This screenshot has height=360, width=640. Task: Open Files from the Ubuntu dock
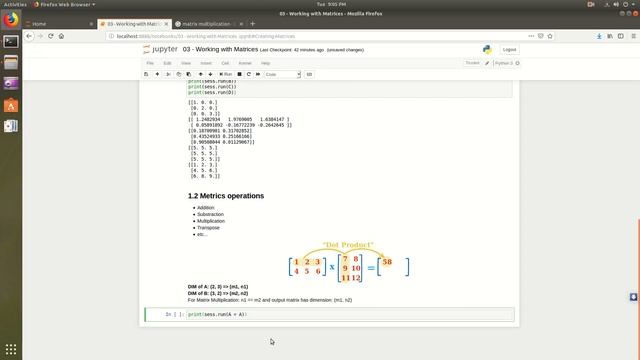coord(11,62)
